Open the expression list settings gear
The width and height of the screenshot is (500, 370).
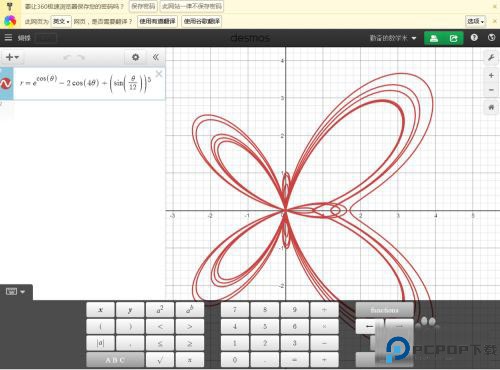point(135,57)
